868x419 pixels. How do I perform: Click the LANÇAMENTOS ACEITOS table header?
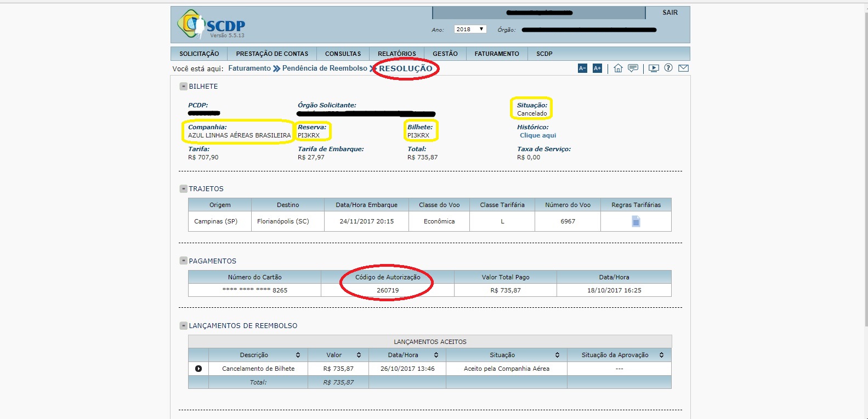430,341
